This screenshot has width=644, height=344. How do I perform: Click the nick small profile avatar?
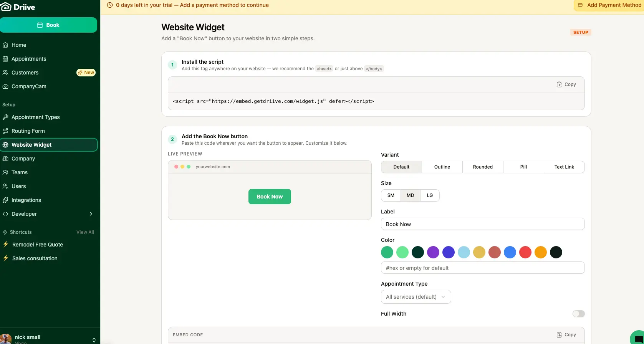click(6, 339)
